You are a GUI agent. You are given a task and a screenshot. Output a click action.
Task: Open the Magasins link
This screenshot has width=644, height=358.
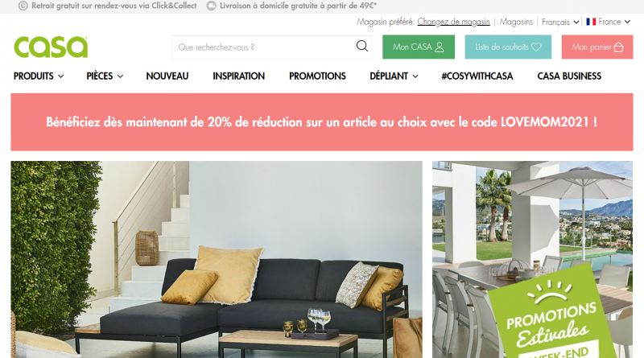pos(516,22)
